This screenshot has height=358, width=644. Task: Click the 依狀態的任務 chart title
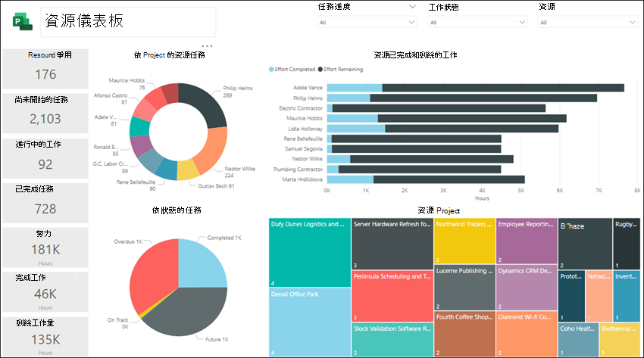pos(177,210)
